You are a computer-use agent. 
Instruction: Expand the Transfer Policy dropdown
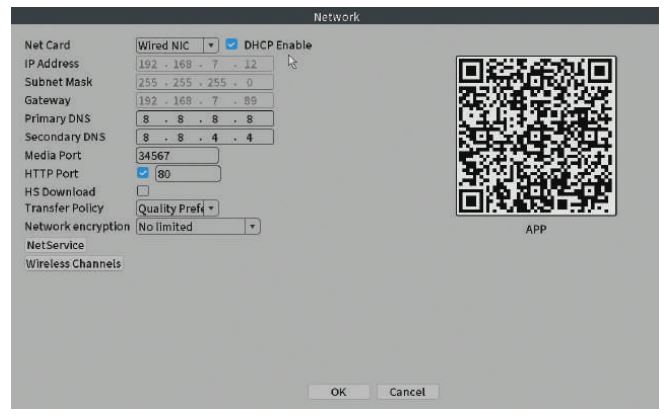point(177,208)
